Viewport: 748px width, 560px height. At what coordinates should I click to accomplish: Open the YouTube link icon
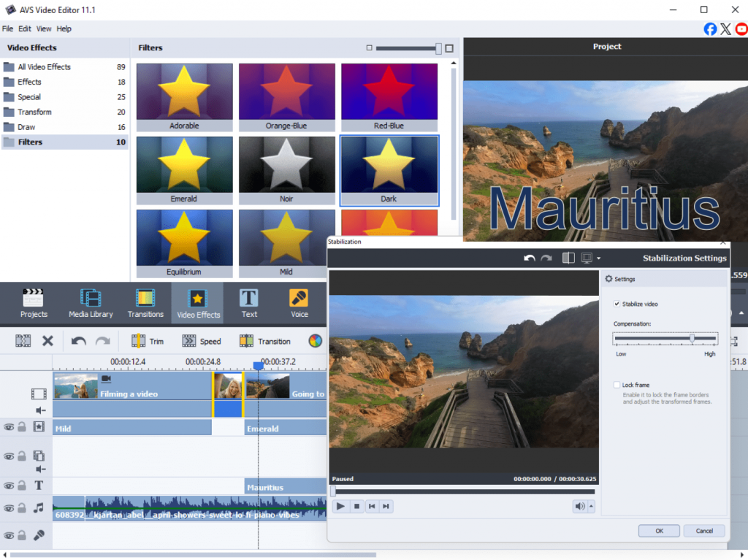(x=741, y=29)
